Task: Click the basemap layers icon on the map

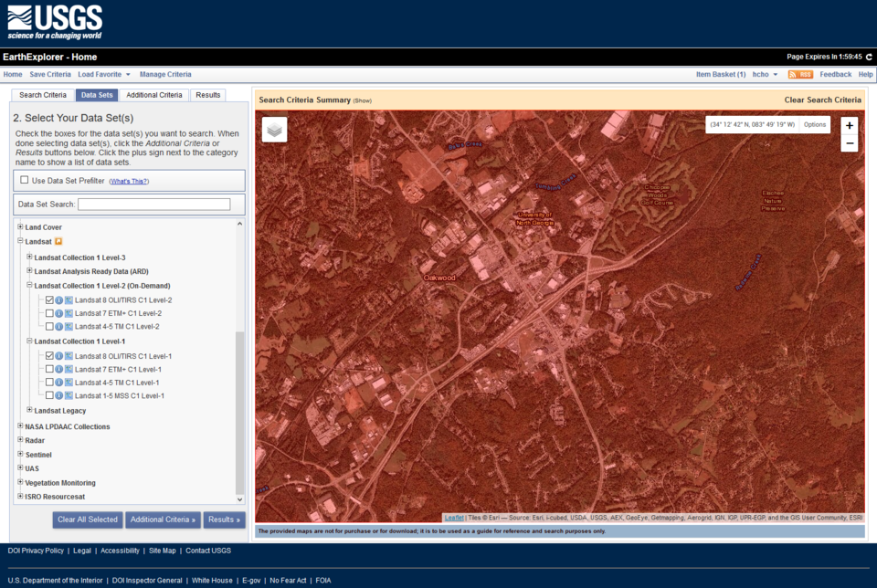Action: pos(272,129)
